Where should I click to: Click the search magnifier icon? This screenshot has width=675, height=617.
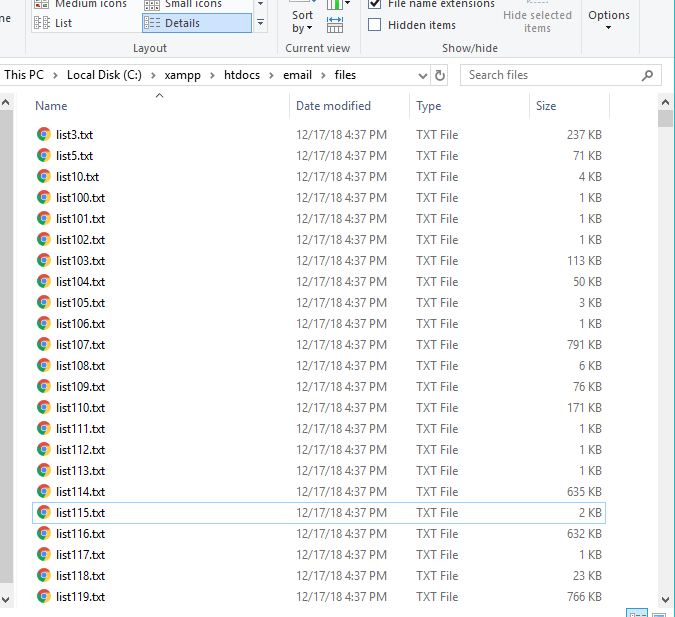pyautogui.click(x=647, y=75)
